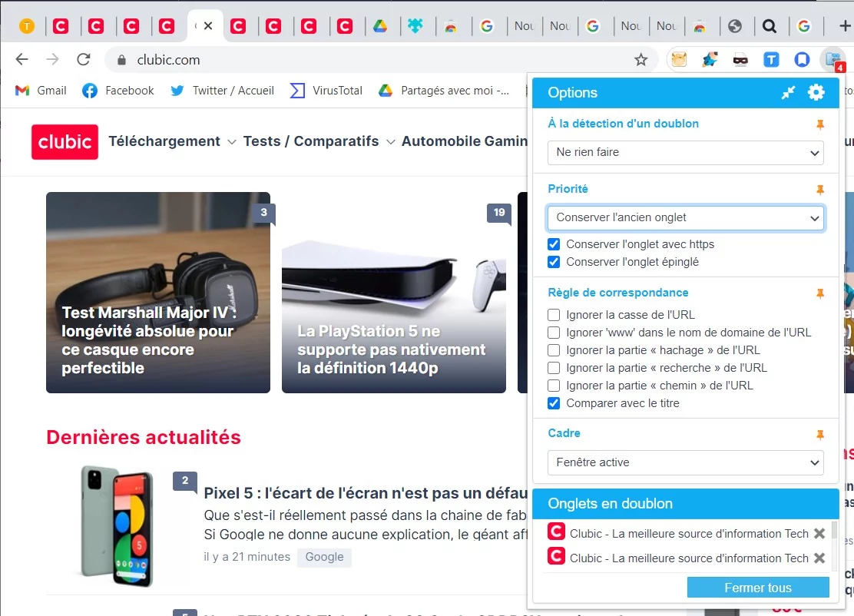Image resolution: width=854 pixels, height=616 pixels.
Task: Click the 'Fermer tous' button
Action: tap(757, 588)
